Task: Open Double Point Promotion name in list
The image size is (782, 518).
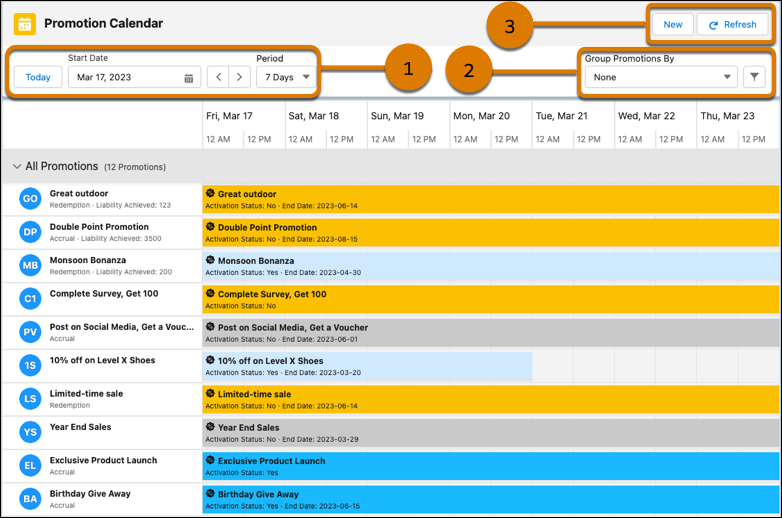Action: (99, 227)
